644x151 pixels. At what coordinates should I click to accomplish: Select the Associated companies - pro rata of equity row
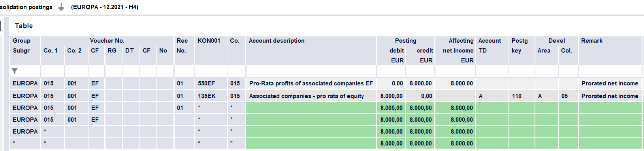tap(326, 96)
